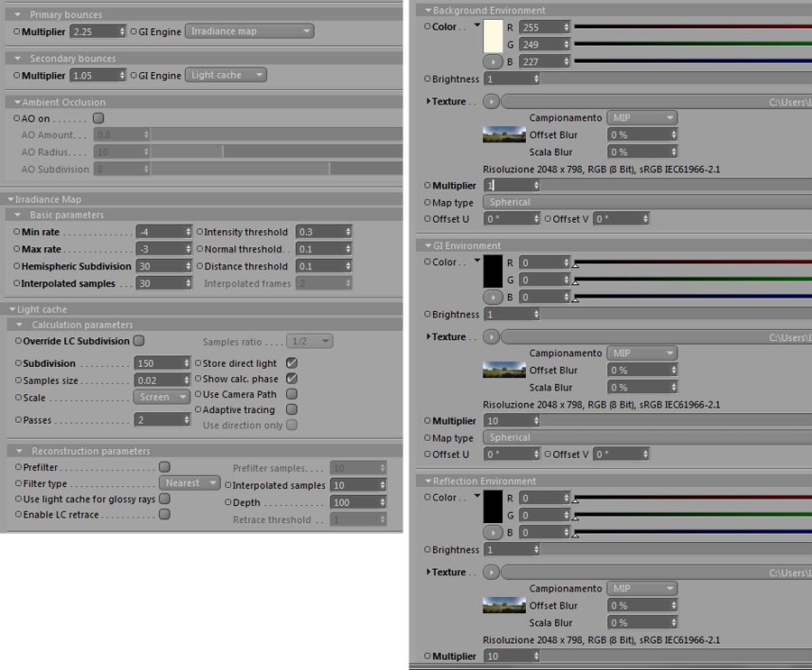812x670 pixels.
Task: Uncheck Show calc. phase
Action: (x=291, y=379)
